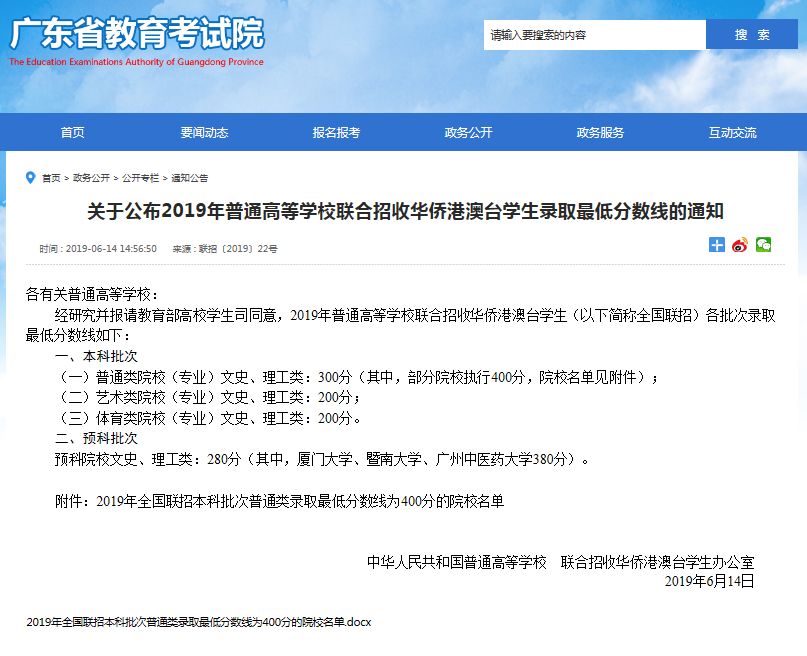Viewport: 807px width, 656px height.
Task: Click the 附件 line about 400分院校名单
Action: [x=279, y=501]
